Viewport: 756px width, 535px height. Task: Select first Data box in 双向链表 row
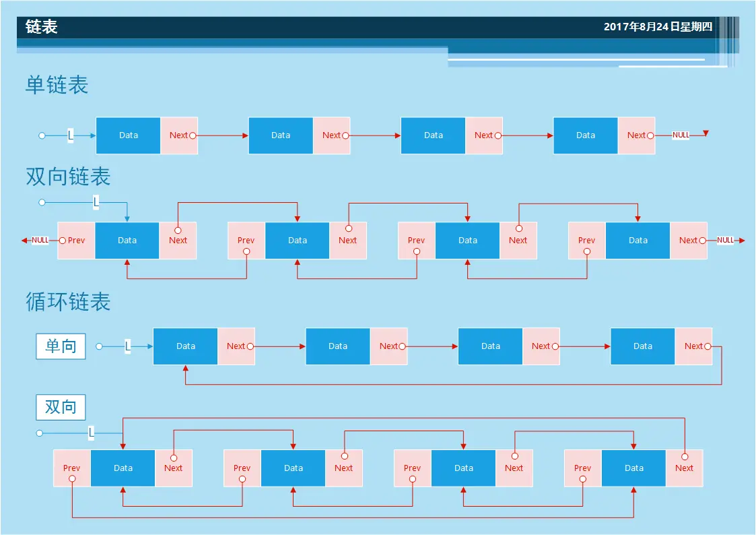pyautogui.click(x=127, y=241)
